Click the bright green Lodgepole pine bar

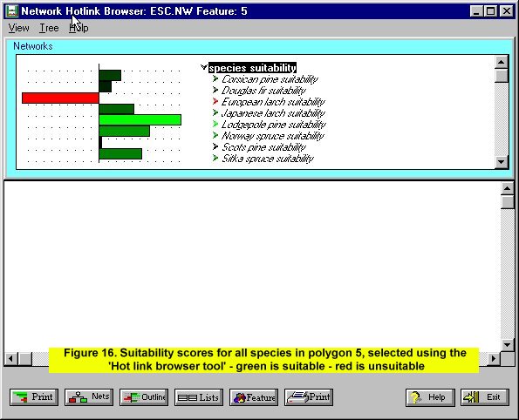140,119
